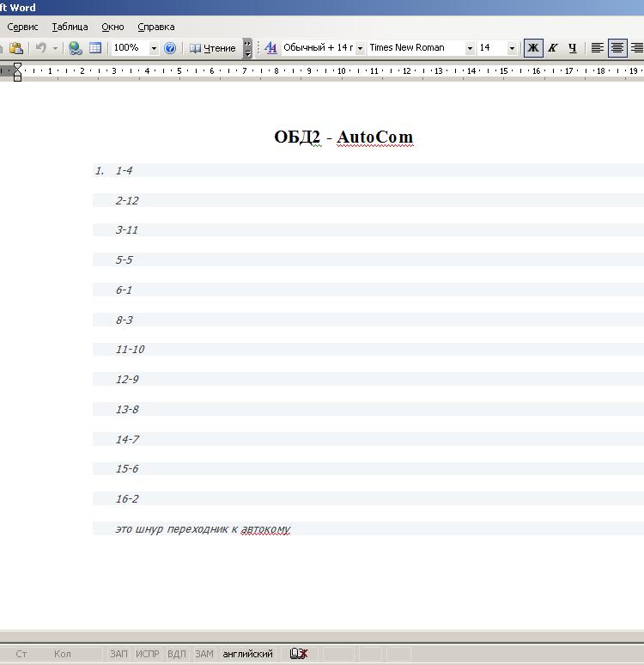Open the style list dropdown arrow
Image resolution: width=644 pixels, height=665 pixels.
pyautogui.click(x=360, y=48)
